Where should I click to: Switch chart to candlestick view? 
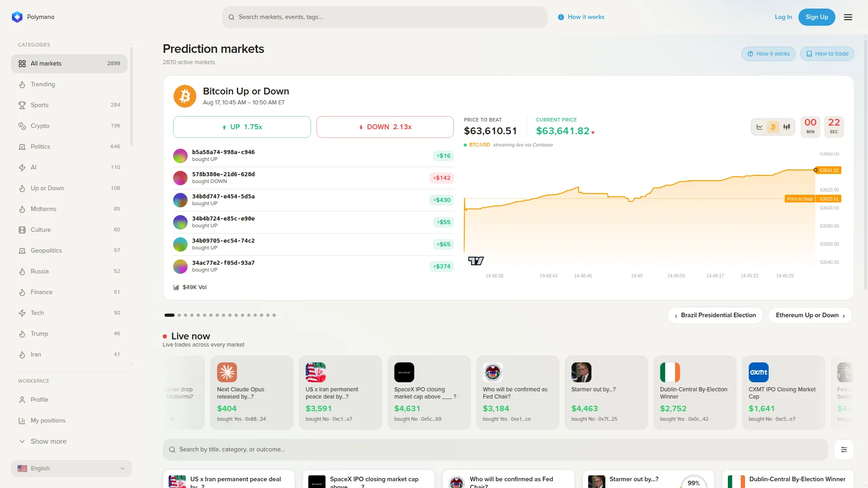[x=787, y=127]
